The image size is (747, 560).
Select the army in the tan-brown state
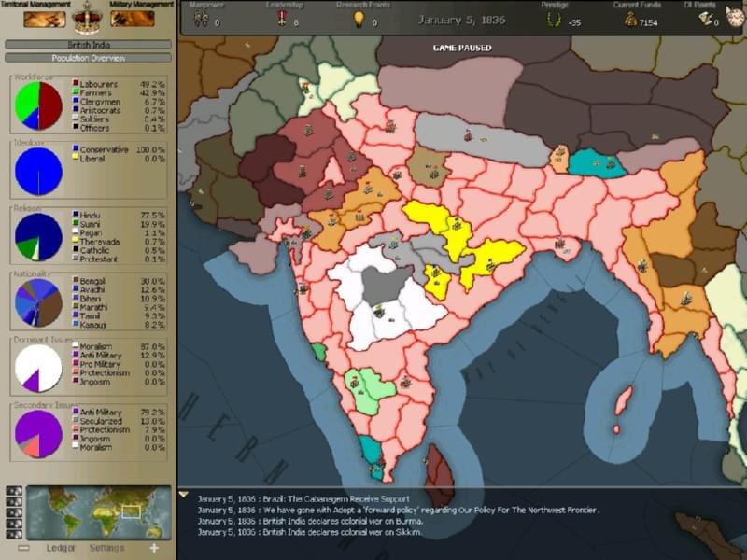point(434,173)
